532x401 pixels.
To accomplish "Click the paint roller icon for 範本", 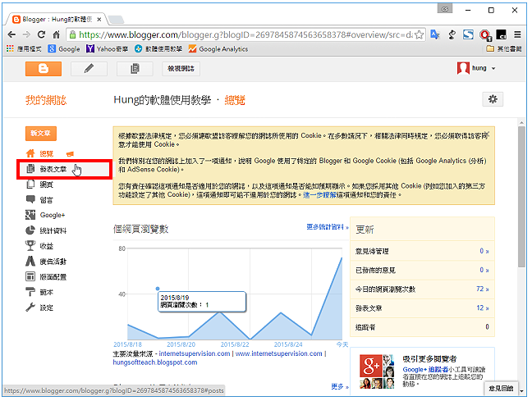I will coord(30,292).
